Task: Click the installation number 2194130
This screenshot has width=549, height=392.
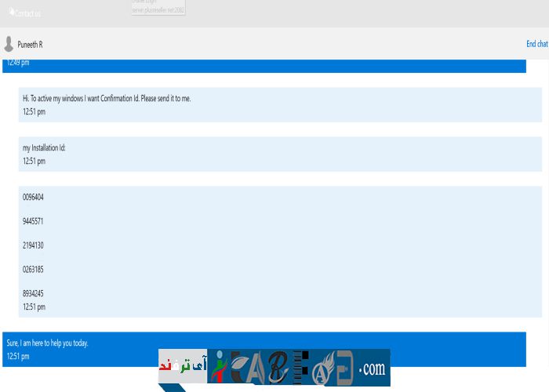Action: 33,245
